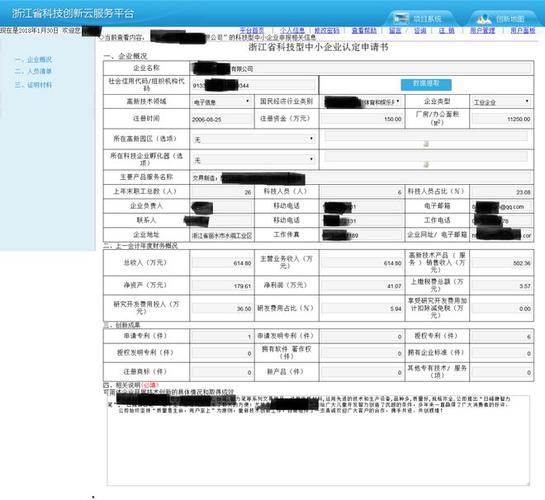Expand the 高新技术领域 dropdown showing 电子信息

tap(221, 101)
